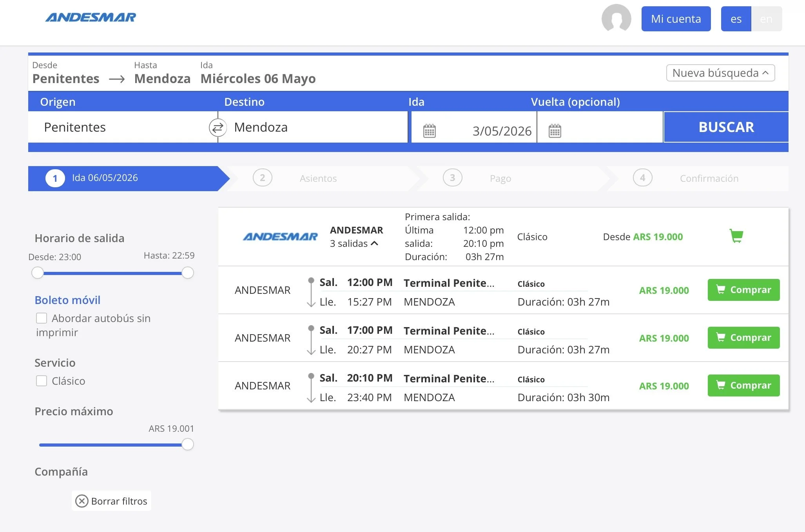Click the Ida date field 3/05/2026
This screenshot has width=805, height=532.
tap(474, 127)
